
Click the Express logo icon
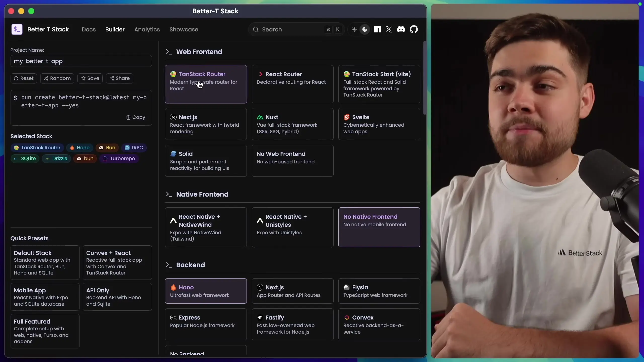click(x=173, y=318)
